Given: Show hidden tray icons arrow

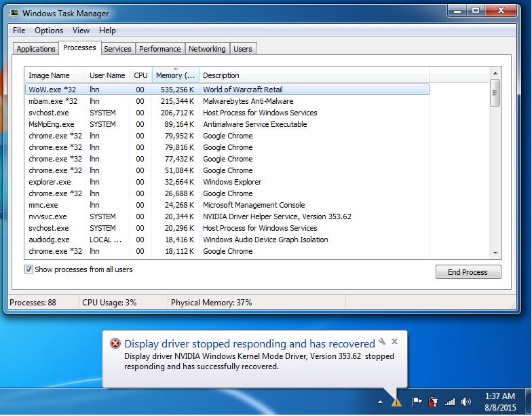Looking at the screenshot, I should coord(380,402).
